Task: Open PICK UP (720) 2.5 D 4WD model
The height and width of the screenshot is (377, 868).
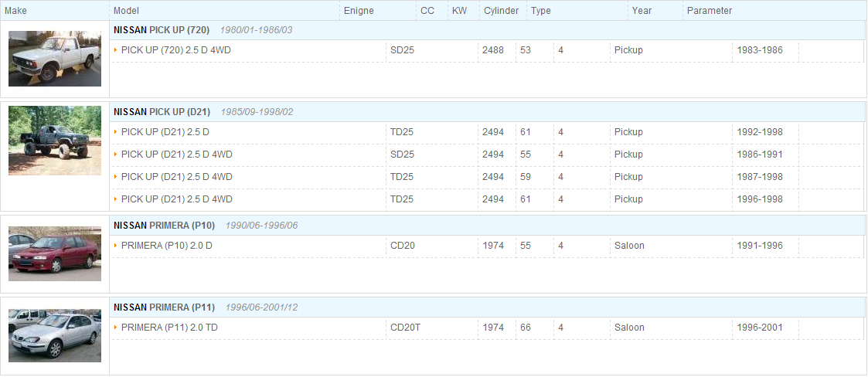Action: coord(176,50)
